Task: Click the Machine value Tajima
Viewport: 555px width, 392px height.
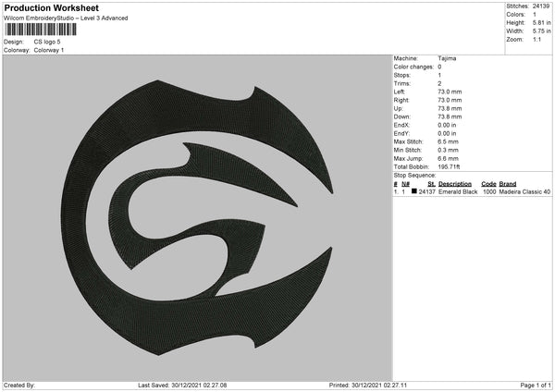Action: click(447, 58)
